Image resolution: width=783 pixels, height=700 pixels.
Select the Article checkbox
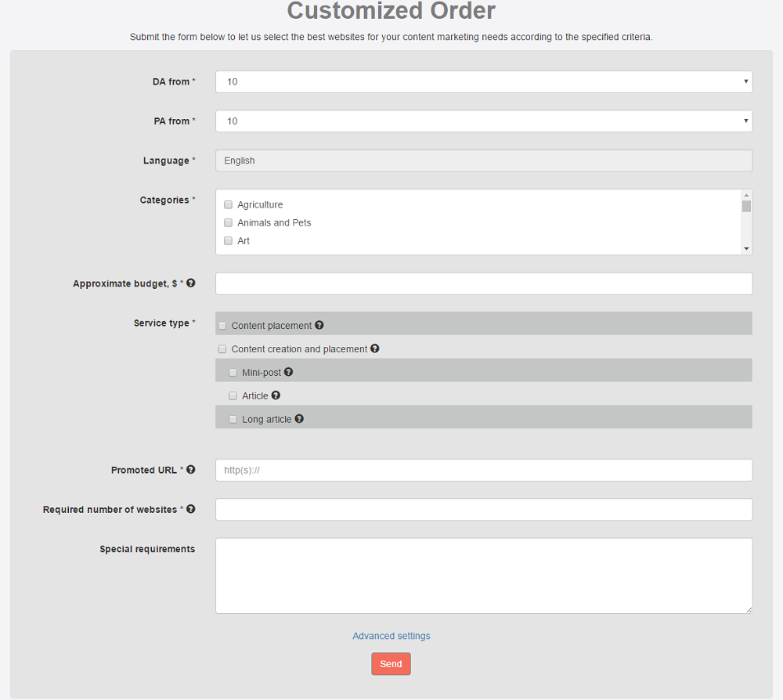(x=233, y=396)
